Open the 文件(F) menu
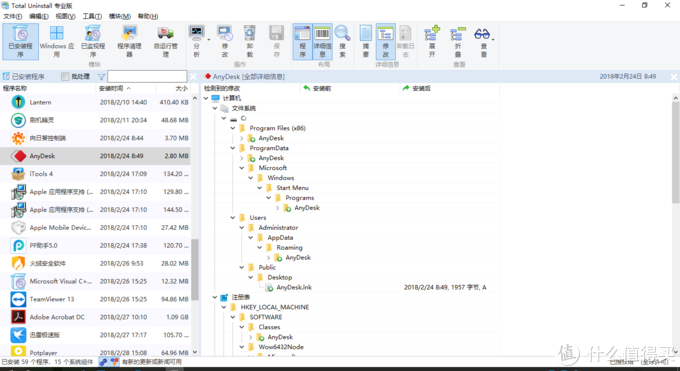This screenshot has width=680, height=371. tap(13, 16)
